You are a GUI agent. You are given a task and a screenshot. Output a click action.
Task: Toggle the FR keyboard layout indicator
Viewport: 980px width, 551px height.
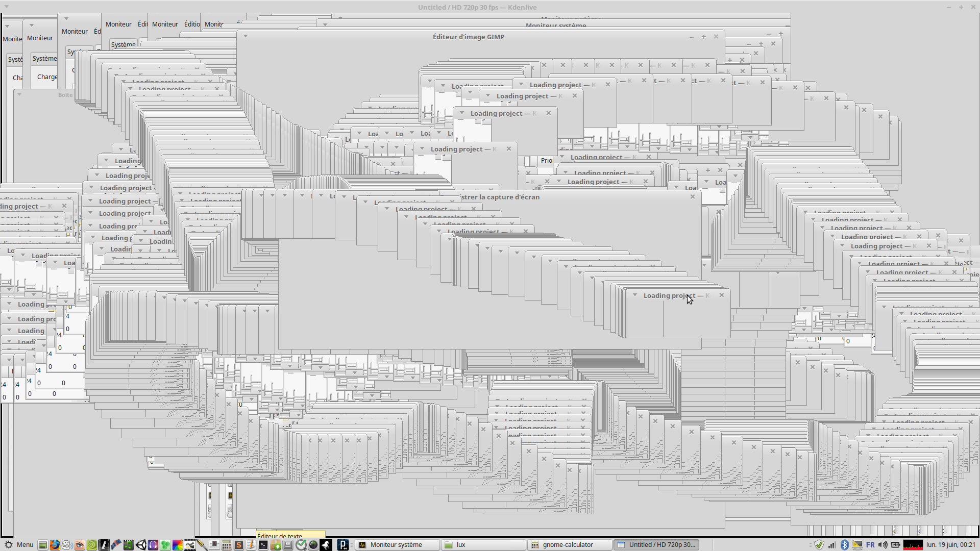click(x=870, y=545)
